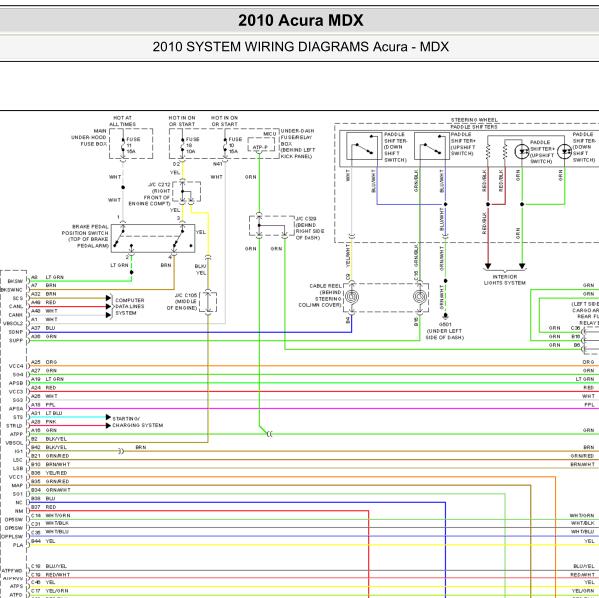The height and width of the screenshot is (598, 599).
Task: Click the "STRLD" signal name
Action: (x=14, y=426)
